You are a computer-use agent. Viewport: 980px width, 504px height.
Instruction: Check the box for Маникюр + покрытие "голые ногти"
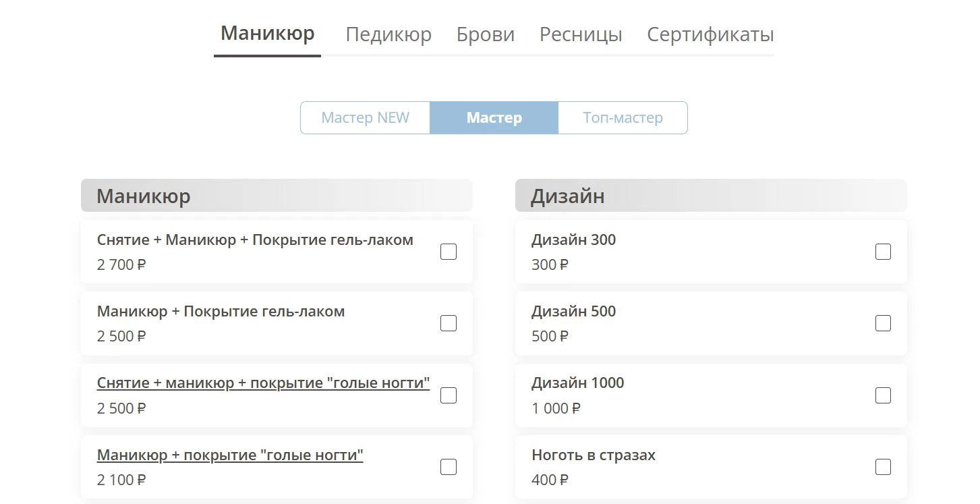[448, 466]
